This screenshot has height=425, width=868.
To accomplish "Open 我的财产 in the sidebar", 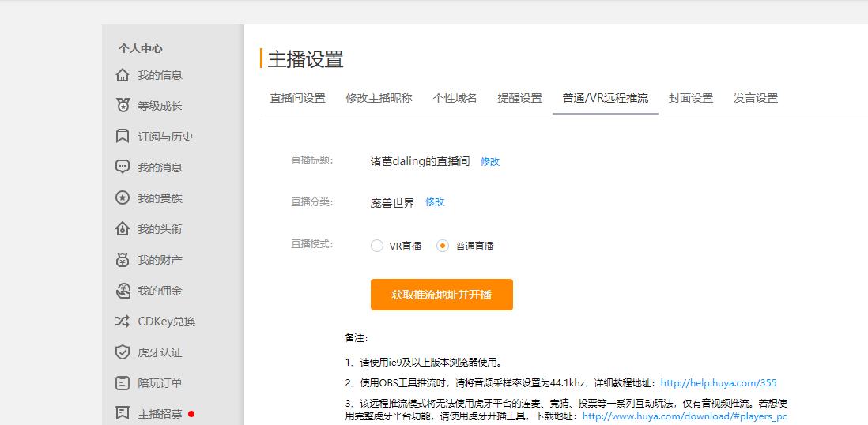I will pyautogui.click(x=160, y=260).
